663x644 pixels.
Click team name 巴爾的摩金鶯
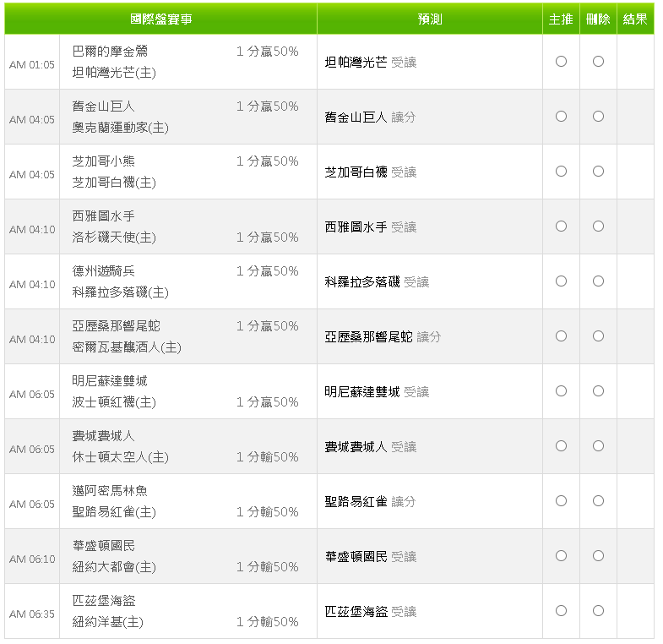(110, 52)
